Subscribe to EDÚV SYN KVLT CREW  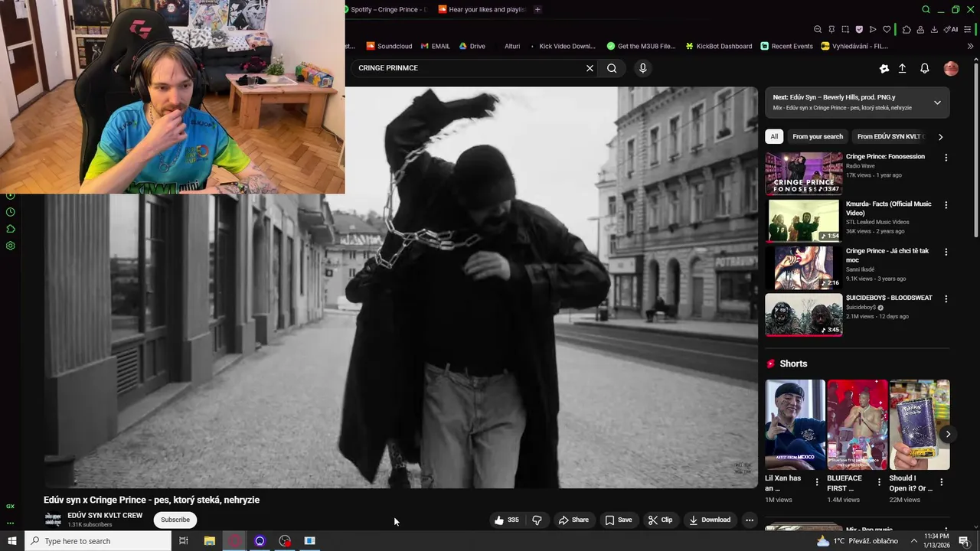tap(175, 520)
